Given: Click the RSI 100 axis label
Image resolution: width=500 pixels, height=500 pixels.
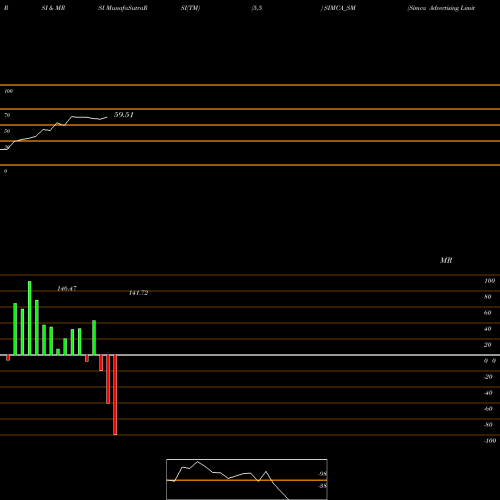Looking at the screenshot, I should coord(8,91).
